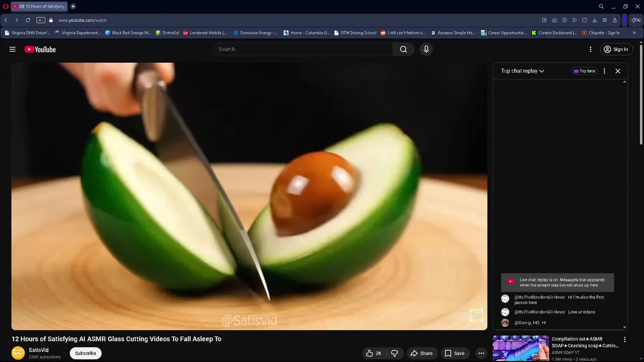Open Virginia DMV Driver's bookmark
Screen dimensions: 644x362
click(x=28, y=33)
